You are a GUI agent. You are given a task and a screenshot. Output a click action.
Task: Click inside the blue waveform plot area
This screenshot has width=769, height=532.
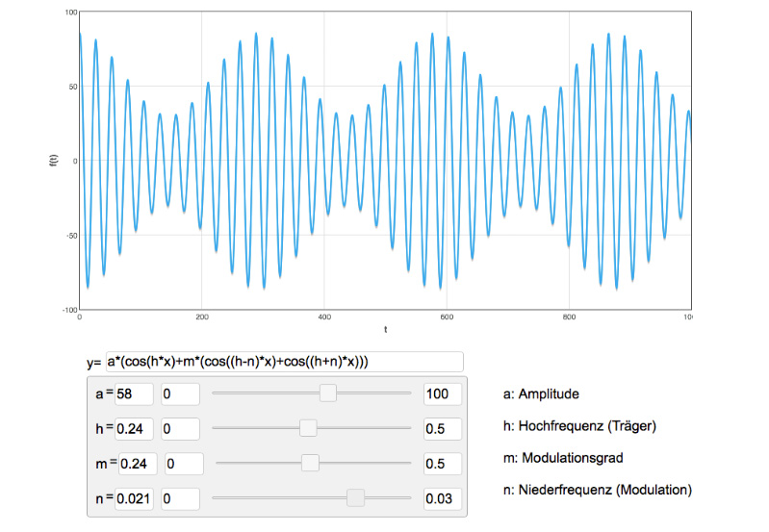point(385,161)
